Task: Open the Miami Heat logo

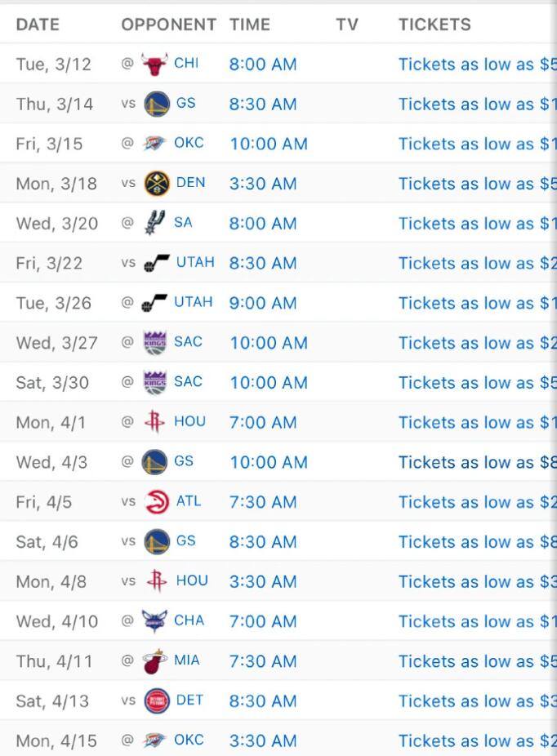Action: point(154,661)
